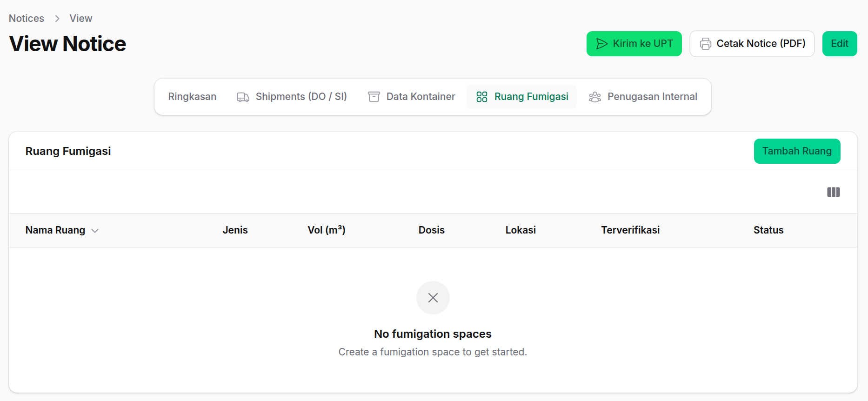Click the grid icon beside Ruang Fumigasi tab

coord(482,97)
